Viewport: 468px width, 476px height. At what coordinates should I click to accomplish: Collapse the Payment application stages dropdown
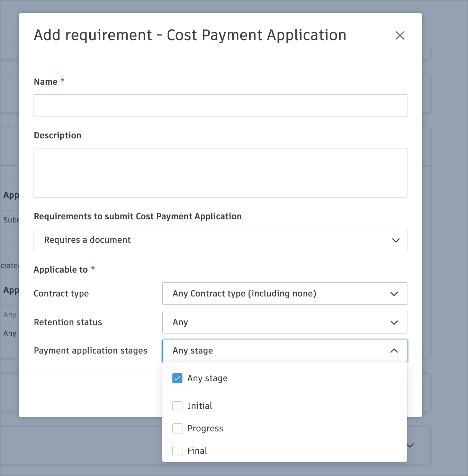[x=394, y=351]
